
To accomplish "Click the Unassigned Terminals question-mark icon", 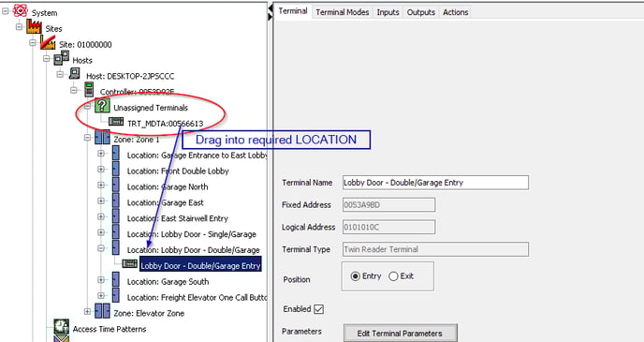I will (102, 106).
